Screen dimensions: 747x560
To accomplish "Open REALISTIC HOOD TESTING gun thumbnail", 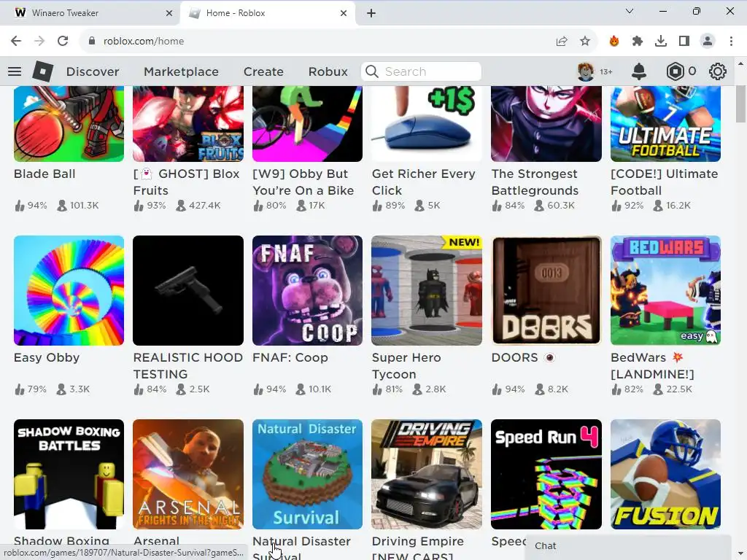I will (188, 290).
